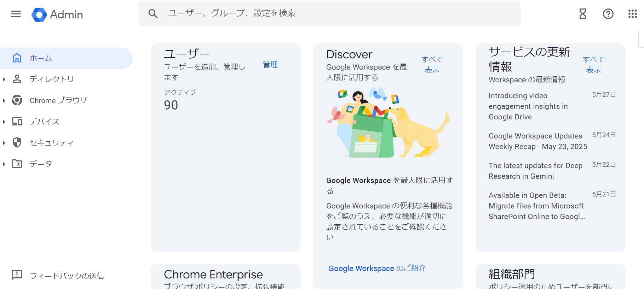Click the Chrome Enterprise card heading
Viewport: 644px width, 289px height.
click(x=213, y=275)
